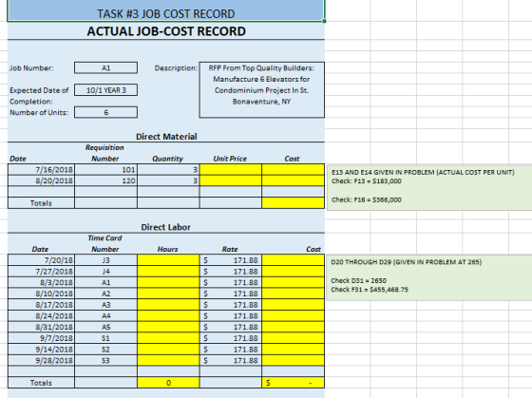Click the RFP description text box
The height and width of the screenshot is (398, 532).
[x=261, y=90]
